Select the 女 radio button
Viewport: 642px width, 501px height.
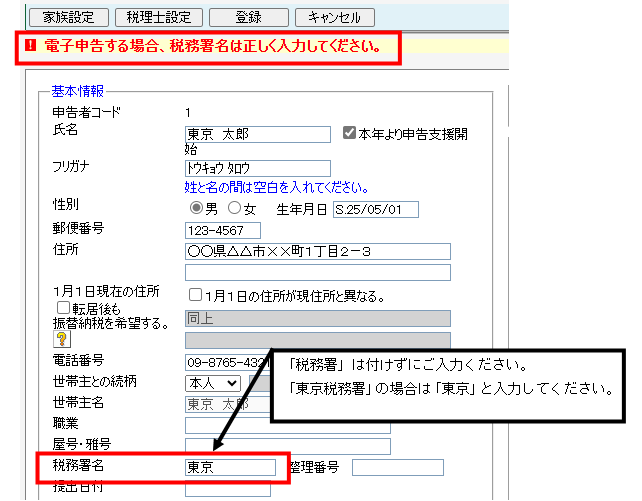pyautogui.click(x=234, y=208)
